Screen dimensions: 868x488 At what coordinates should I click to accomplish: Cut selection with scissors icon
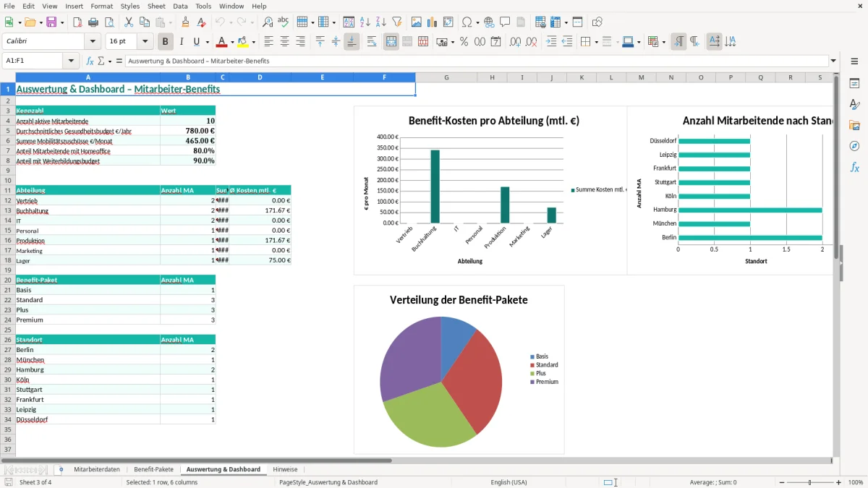pyautogui.click(x=129, y=22)
